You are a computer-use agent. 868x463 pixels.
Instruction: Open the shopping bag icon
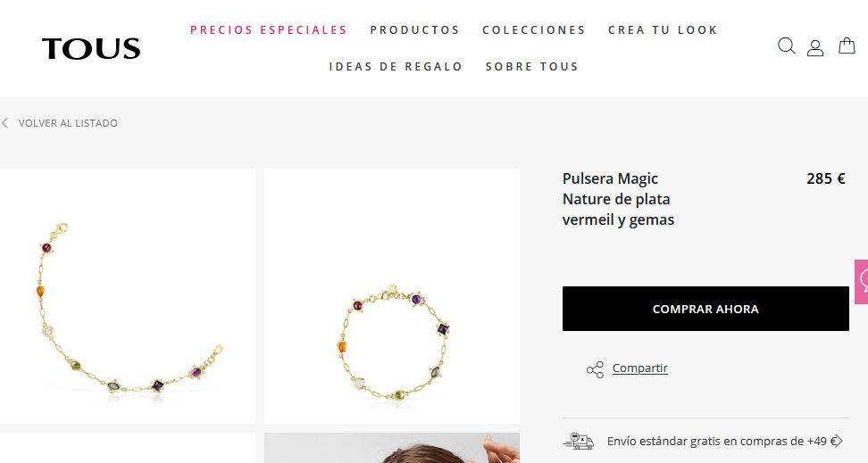pos(847,45)
